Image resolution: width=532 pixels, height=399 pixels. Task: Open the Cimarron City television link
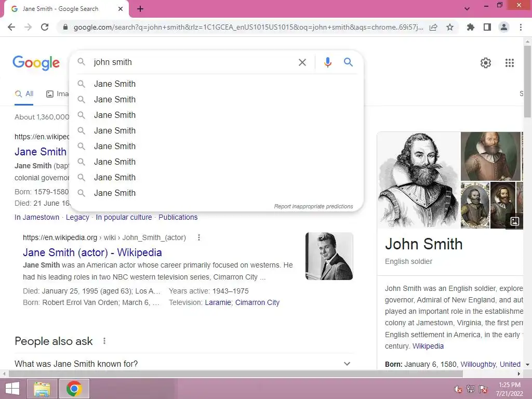[257, 302]
